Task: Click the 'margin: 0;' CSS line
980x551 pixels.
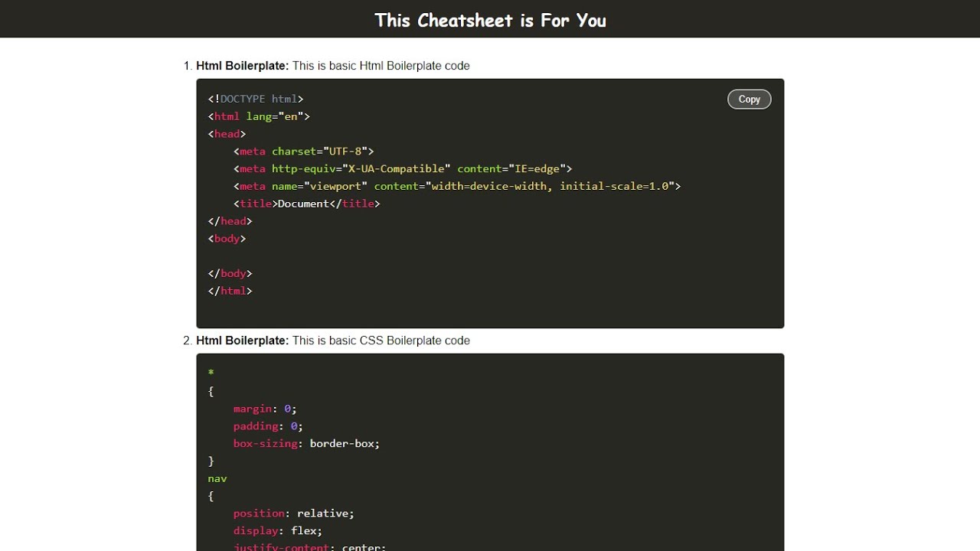Action: tap(265, 409)
